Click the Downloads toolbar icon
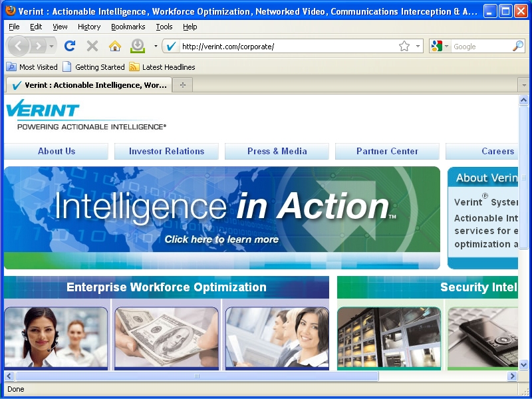532x399 pixels. point(138,46)
